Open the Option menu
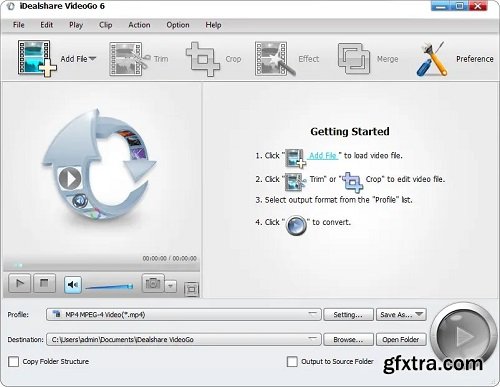Image resolution: width=500 pixels, height=387 pixels. [178, 25]
